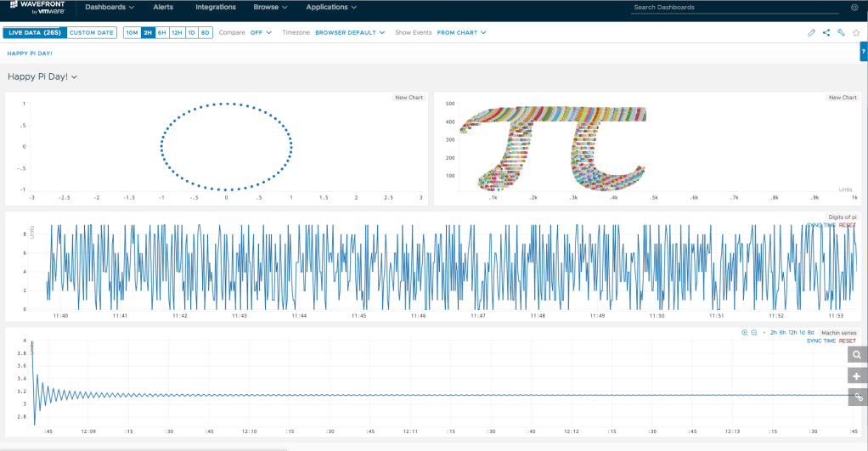868x451 pixels.
Task: Select the 8D time range
Action: 205,32
